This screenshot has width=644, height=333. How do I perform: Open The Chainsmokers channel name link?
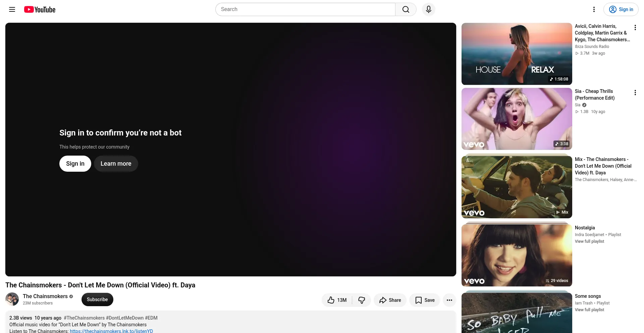point(45,296)
